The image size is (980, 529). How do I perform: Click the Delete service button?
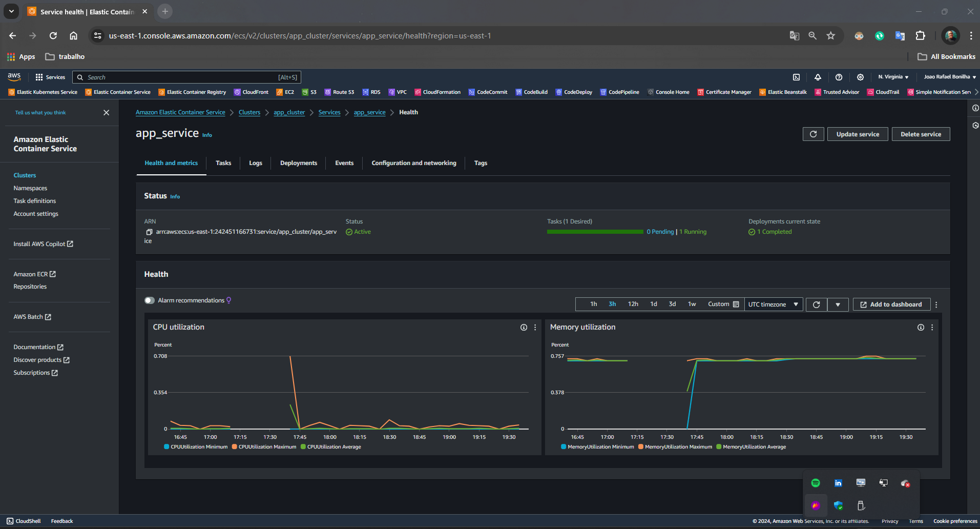click(921, 134)
